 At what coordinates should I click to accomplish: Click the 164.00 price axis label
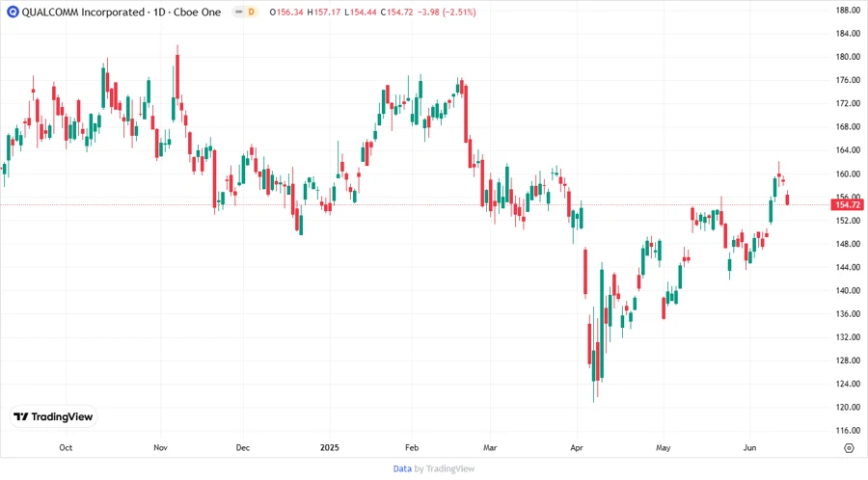(848, 149)
